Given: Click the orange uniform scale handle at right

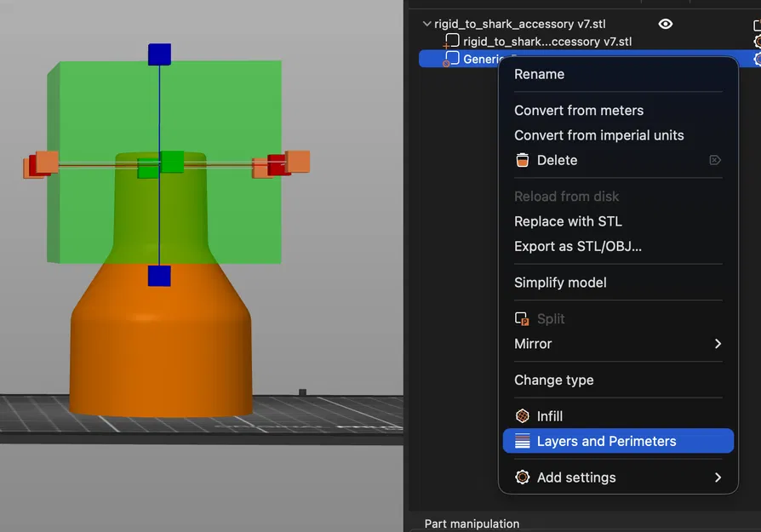Looking at the screenshot, I should click(x=298, y=161).
